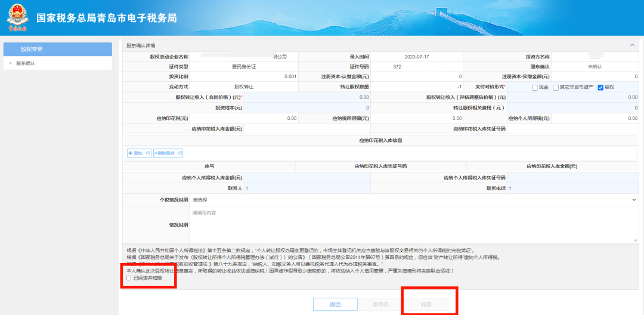Image resolution: width=644 pixels, height=315 pixels.
Task: Click the tax bureau emblem logo
Action: [17, 18]
